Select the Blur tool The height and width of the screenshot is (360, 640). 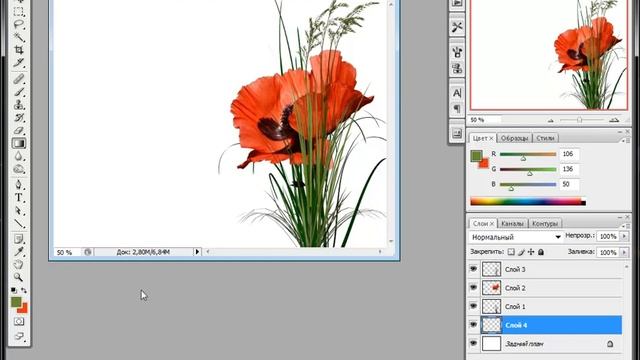(19, 156)
